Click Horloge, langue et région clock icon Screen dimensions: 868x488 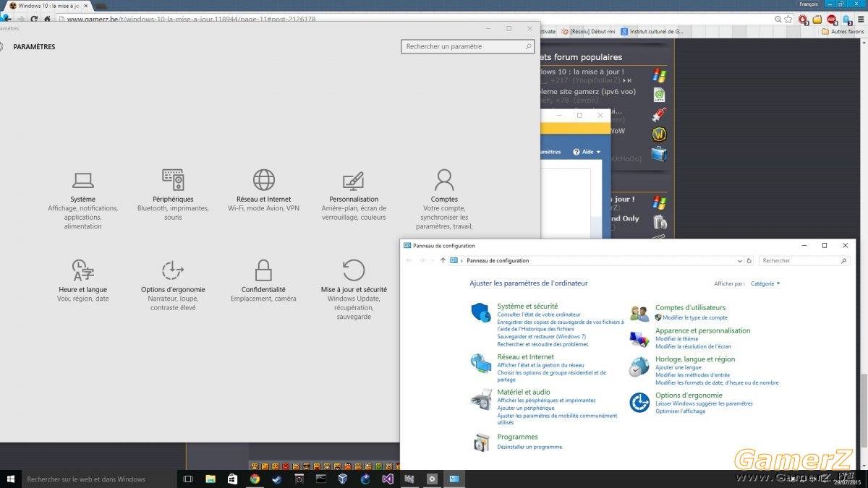[639, 367]
